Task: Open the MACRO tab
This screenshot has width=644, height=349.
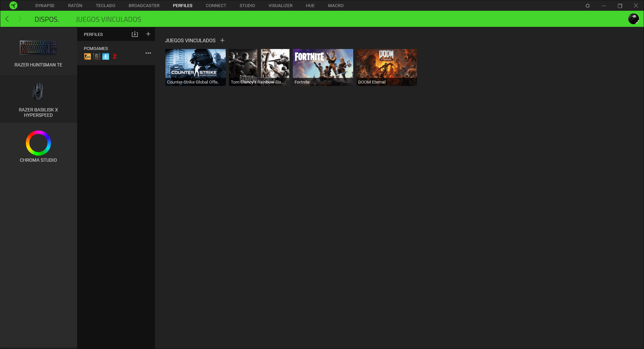Action: click(x=336, y=6)
